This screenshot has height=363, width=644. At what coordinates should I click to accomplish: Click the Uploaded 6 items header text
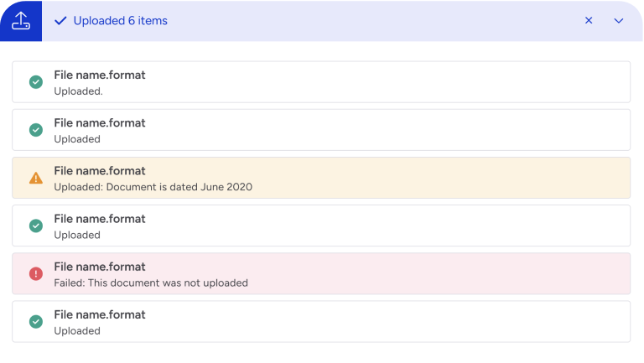(120, 21)
